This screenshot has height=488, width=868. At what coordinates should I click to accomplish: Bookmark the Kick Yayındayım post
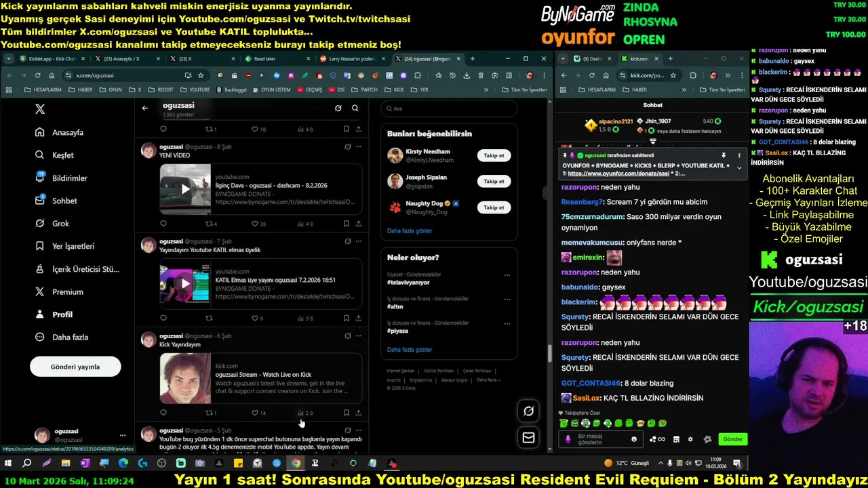click(346, 412)
